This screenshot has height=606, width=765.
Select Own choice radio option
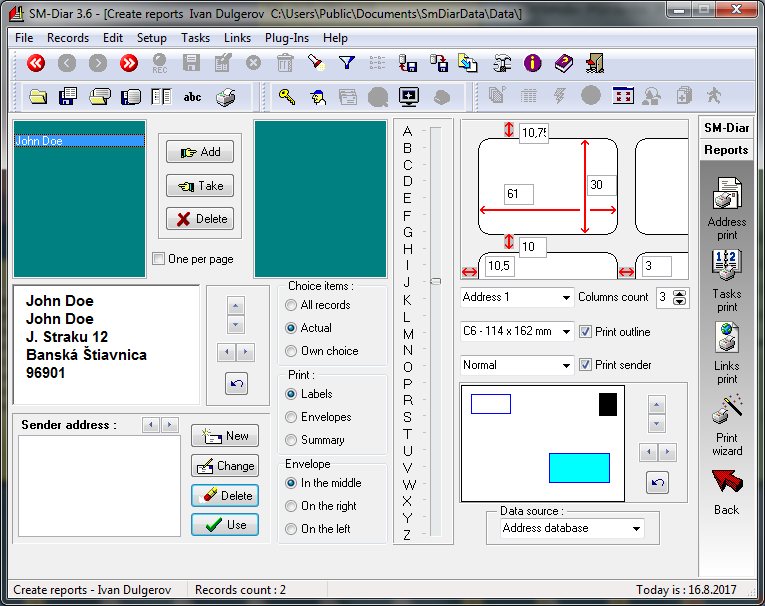(291, 351)
